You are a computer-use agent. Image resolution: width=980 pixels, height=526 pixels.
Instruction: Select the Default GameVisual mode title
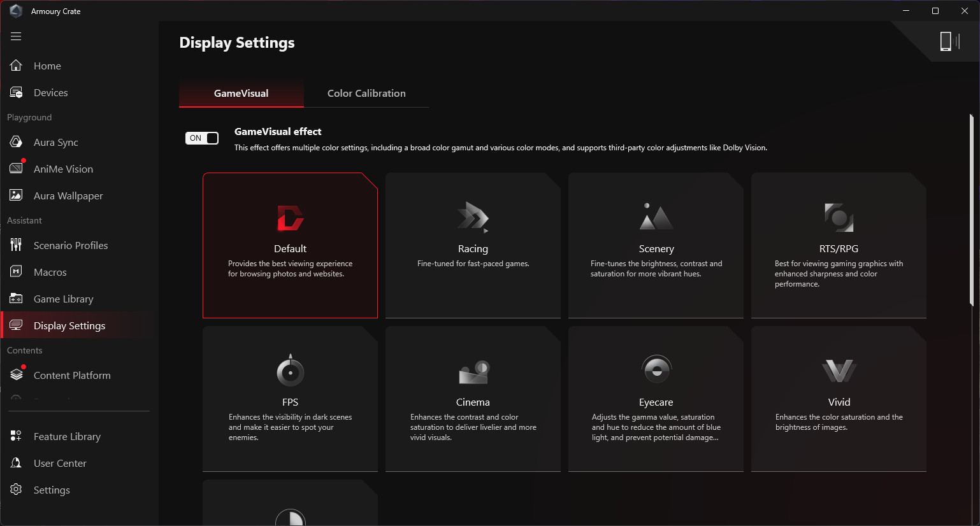(290, 249)
